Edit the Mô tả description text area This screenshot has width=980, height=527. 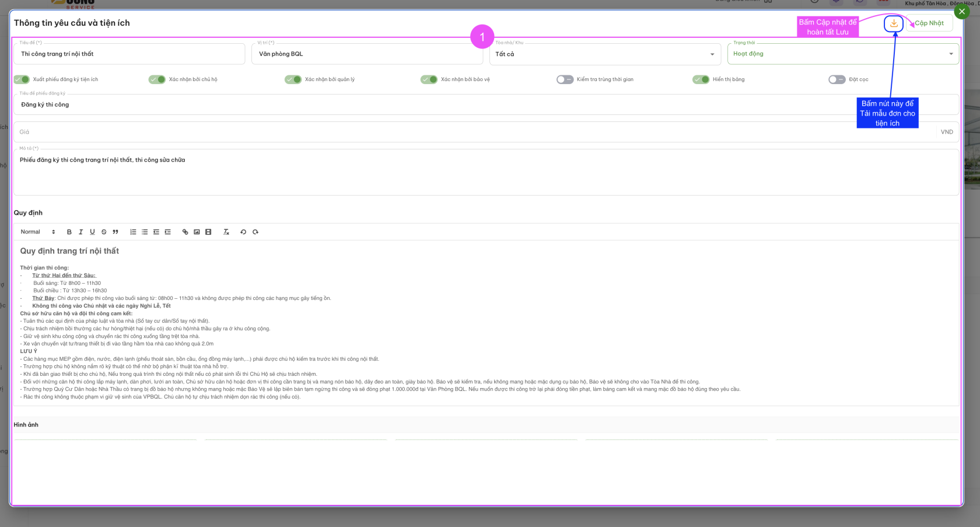[x=486, y=173]
